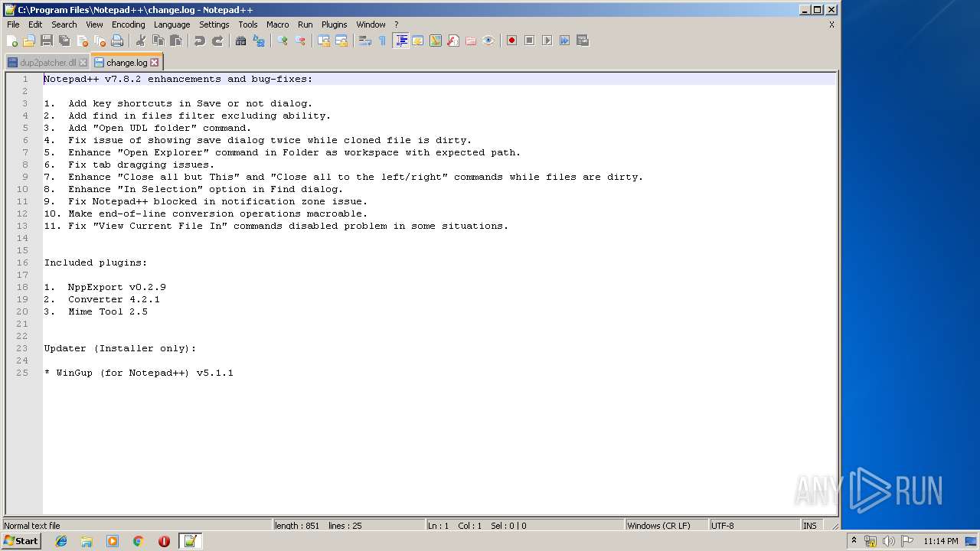Open the Search menu
The width and height of the screenshot is (980, 551).
pyautogui.click(x=64, y=24)
